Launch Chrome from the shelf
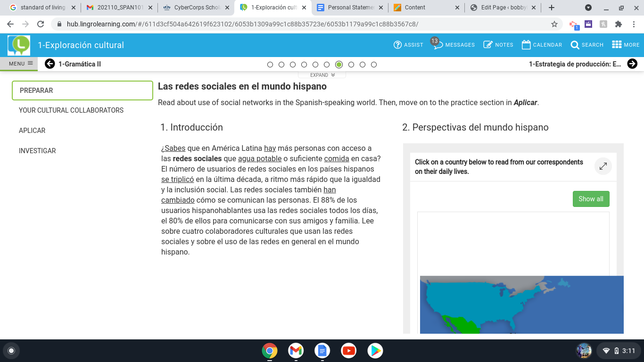Image resolution: width=644 pixels, height=362 pixels. click(x=270, y=351)
